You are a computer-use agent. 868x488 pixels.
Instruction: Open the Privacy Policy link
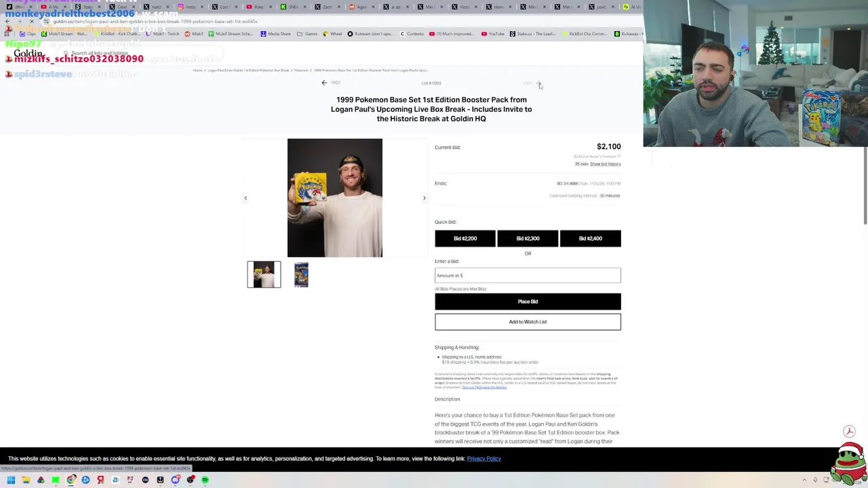484,459
